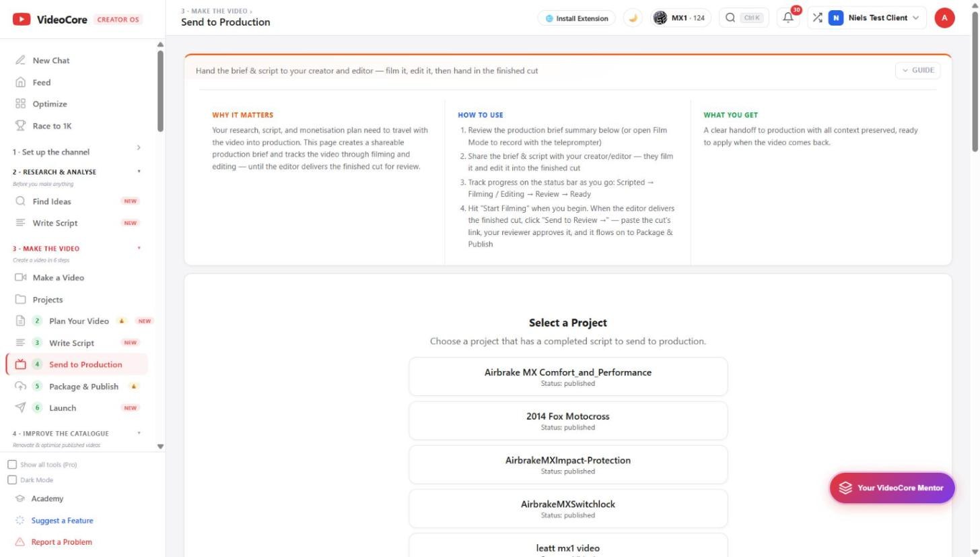Screen dimensions: 980x557
Task: Open Your VideoCore Mentor
Action: click(892, 488)
